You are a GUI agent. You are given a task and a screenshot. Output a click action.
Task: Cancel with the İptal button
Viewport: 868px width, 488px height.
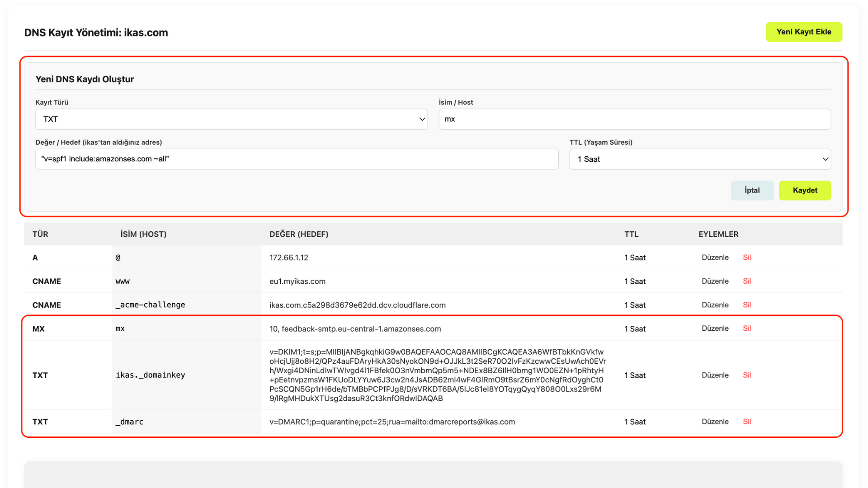coord(752,190)
